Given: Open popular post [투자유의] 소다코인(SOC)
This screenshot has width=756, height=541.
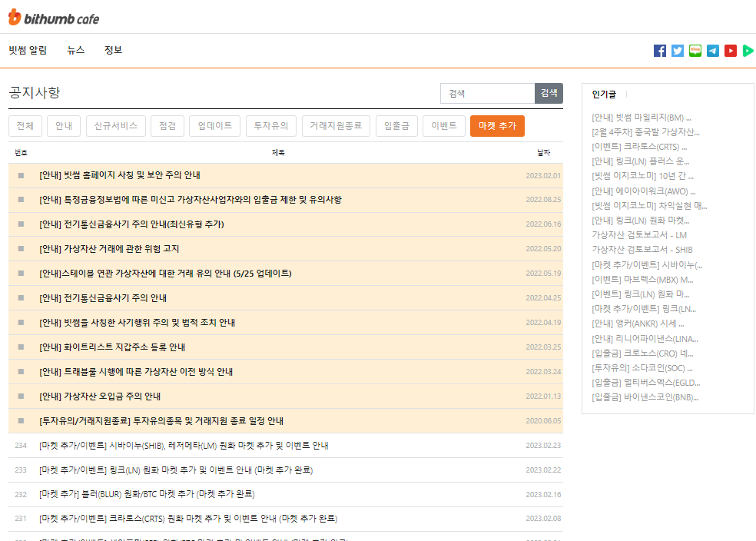Looking at the screenshot, I should (642, 368).
